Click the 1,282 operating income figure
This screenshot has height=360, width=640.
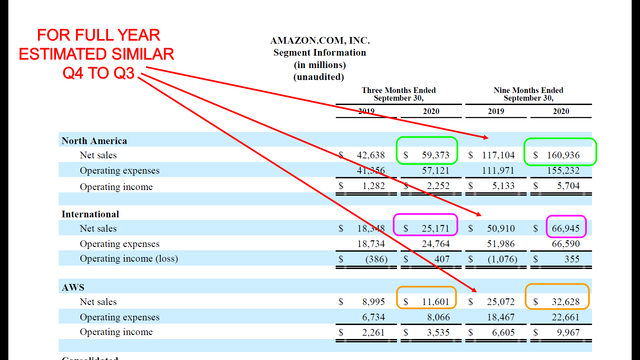coord(373,186)
